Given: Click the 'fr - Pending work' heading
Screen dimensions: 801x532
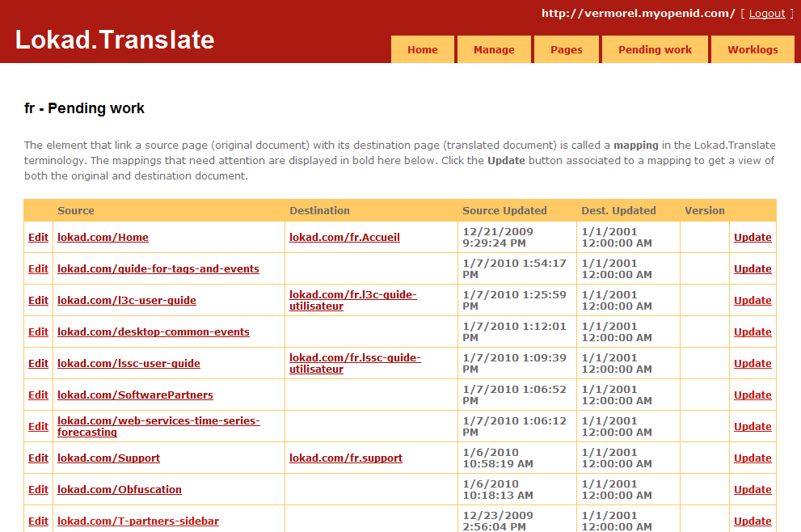Looking at the screenshot, I should [x=84, y=108].
